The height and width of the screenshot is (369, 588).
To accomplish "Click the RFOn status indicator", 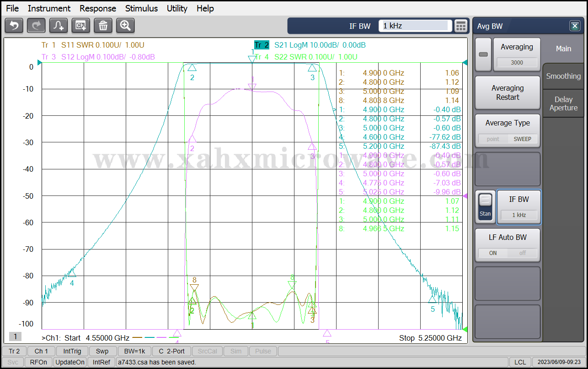I will 38,362.
